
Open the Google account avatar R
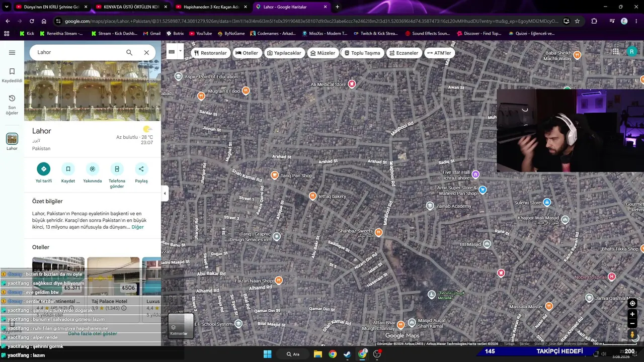(632, 51)
